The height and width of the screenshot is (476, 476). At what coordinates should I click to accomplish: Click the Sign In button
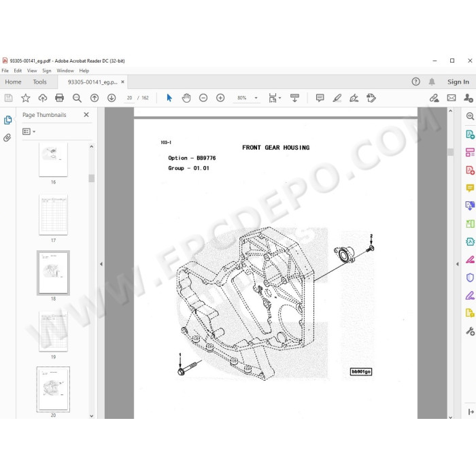click(458, 82)
